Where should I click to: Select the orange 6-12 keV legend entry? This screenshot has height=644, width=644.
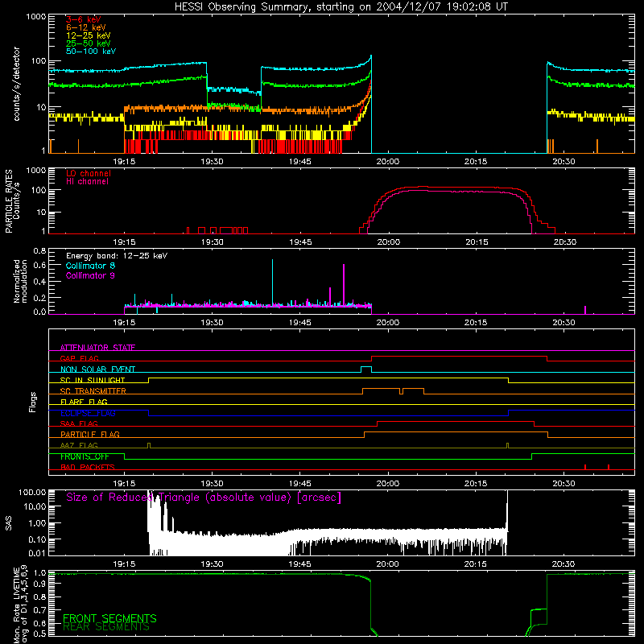[x=86, y=27]
